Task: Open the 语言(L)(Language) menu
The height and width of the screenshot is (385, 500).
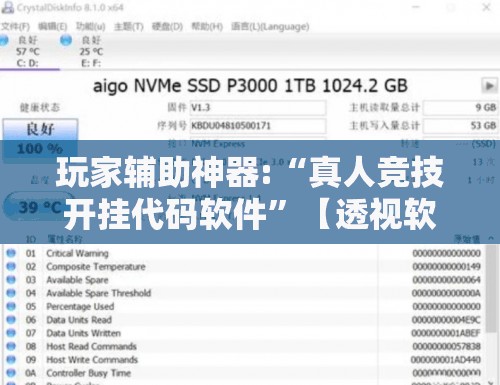Action: point(270,26)
